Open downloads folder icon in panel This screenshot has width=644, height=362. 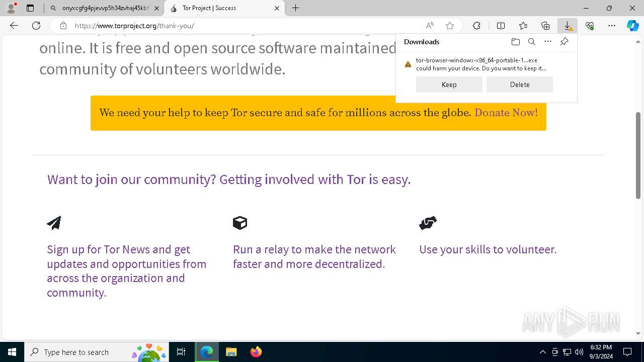515,42
